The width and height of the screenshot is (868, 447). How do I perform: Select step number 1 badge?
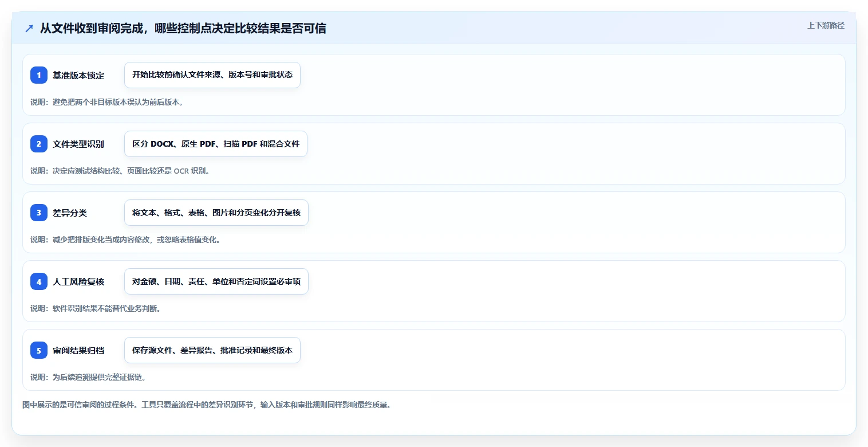tap(39, 75)
